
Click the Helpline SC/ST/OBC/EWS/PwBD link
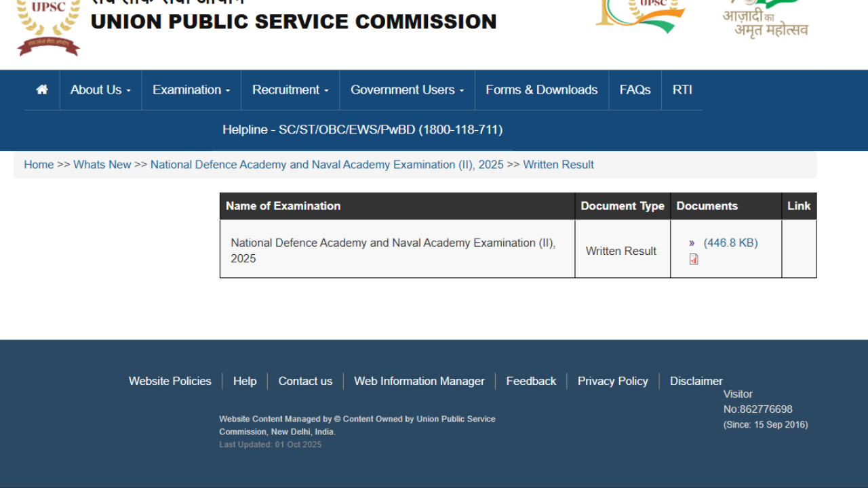pyautogui.click(x=362, y=129)
